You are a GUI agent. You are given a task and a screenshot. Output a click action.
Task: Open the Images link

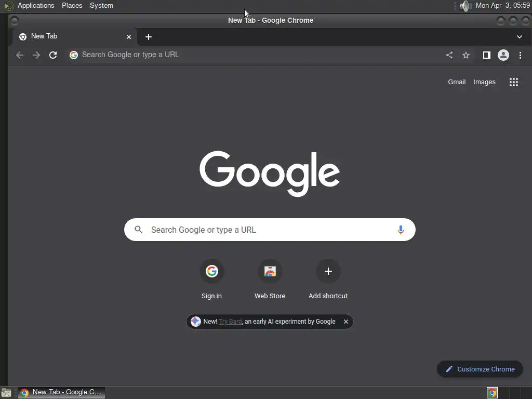tap(484, 82)
